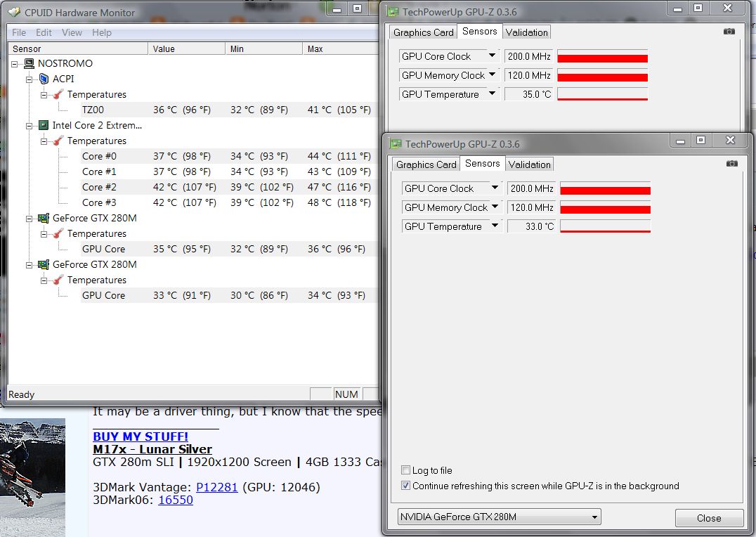
Task: Toggle the Log to file checkbox
Action: [405, 470]
